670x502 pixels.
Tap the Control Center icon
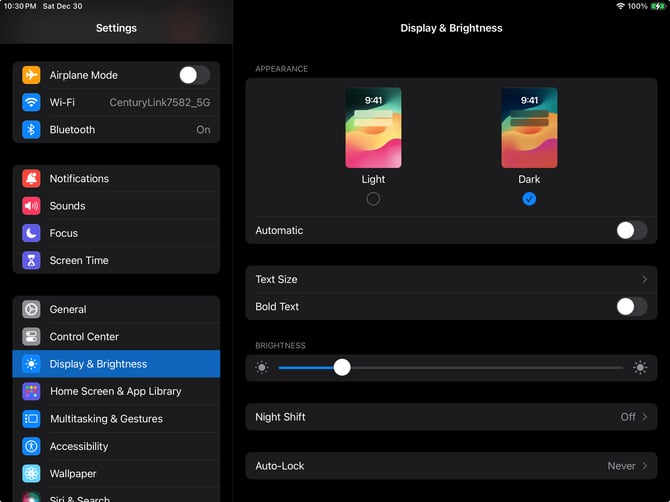click(31, 337)
